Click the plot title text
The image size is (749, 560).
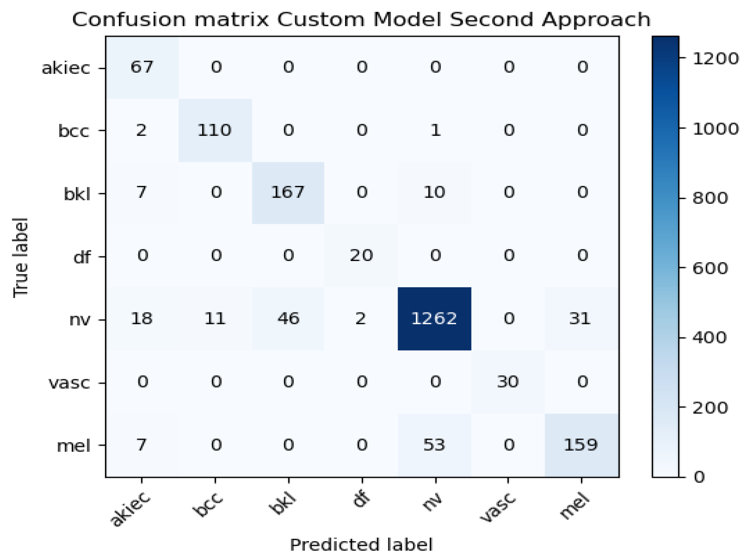pyautogui.click(x=361, y=19)
